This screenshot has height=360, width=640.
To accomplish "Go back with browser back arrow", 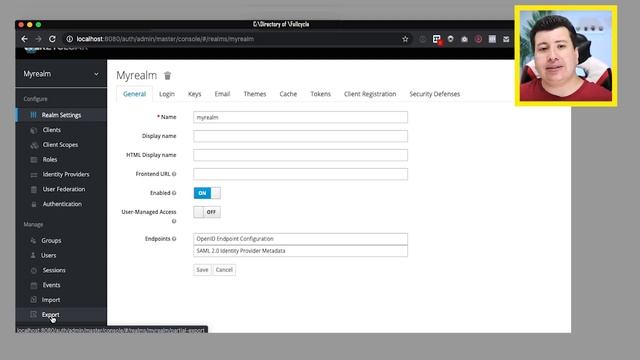I will point(24,39).
